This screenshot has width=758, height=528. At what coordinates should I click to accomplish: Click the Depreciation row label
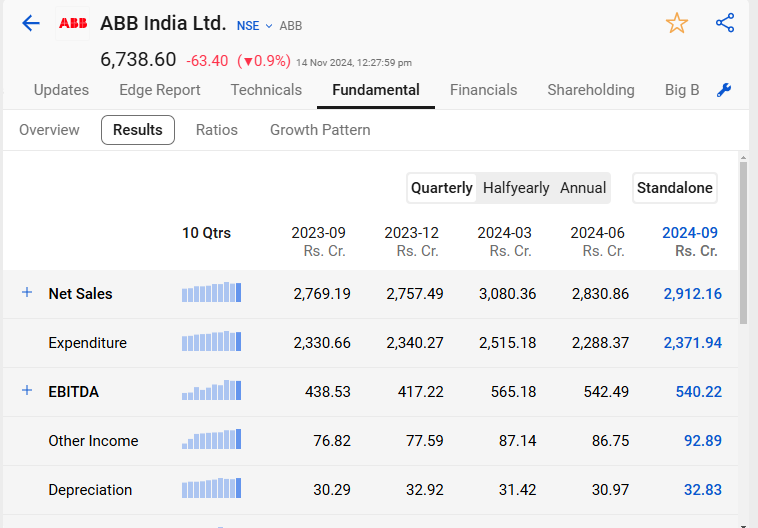pos(90,490)
